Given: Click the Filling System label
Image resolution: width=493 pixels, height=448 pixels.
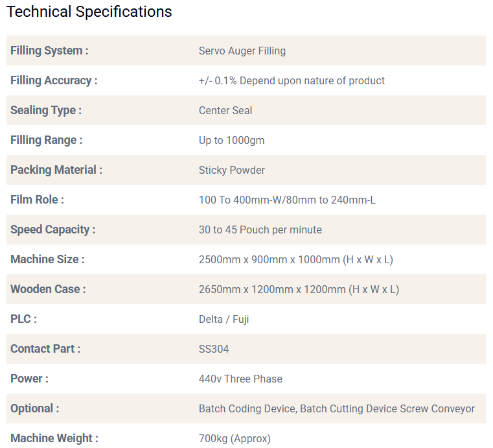Looking at the screenshot, I should tap(49, 51).
